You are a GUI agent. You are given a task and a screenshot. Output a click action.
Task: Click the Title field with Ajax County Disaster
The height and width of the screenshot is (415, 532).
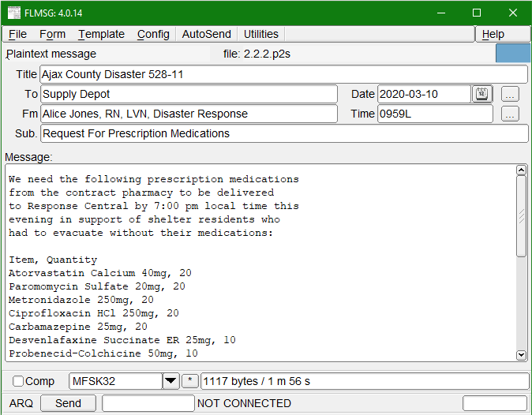tap(283, 74)
